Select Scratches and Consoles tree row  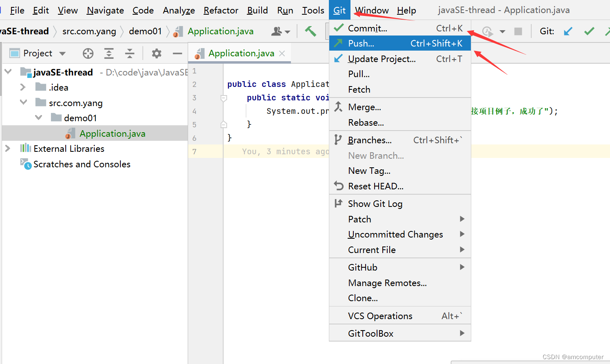tap(95, 164)
